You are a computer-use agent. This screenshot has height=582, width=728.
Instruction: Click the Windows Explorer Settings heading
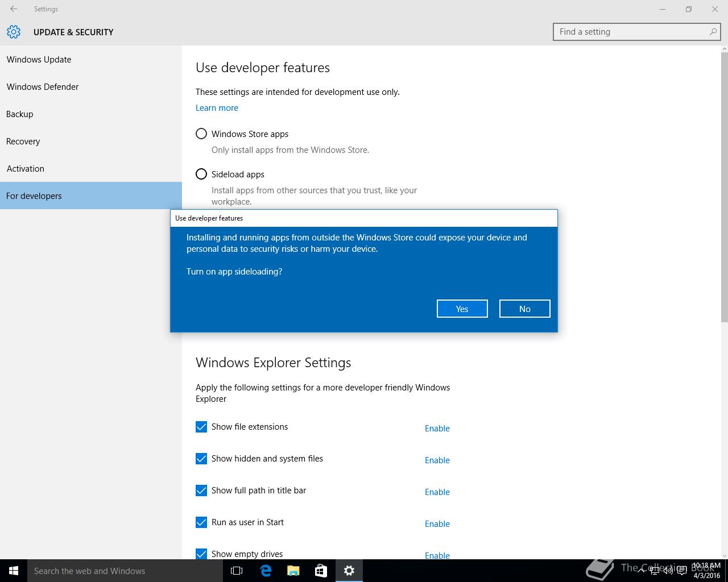tap(273, 363)
